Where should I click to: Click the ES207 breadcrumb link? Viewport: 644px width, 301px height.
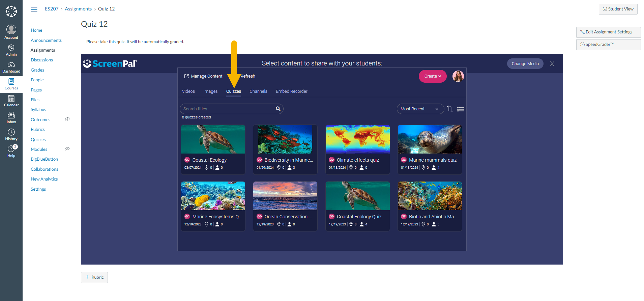52,9
